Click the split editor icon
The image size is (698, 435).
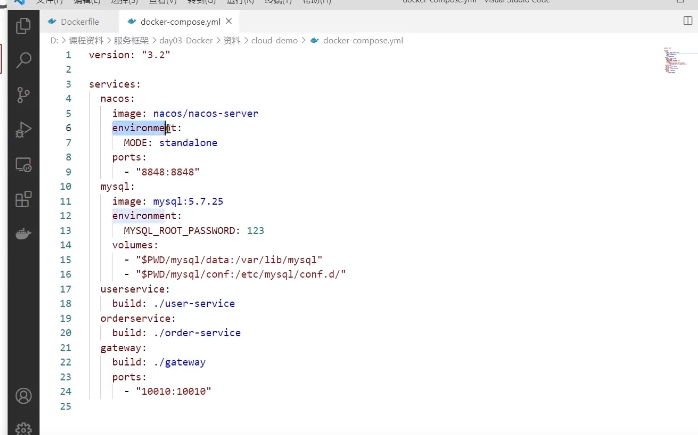[687, 21]
